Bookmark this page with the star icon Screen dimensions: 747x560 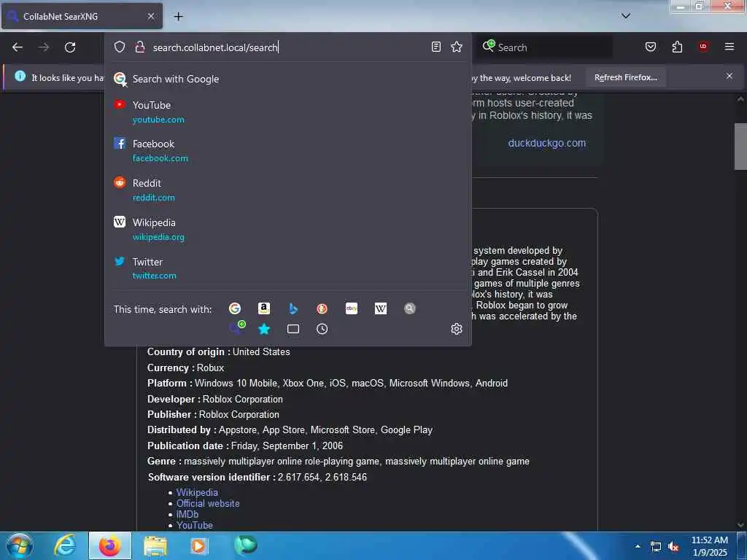click(x=457, y=47)
